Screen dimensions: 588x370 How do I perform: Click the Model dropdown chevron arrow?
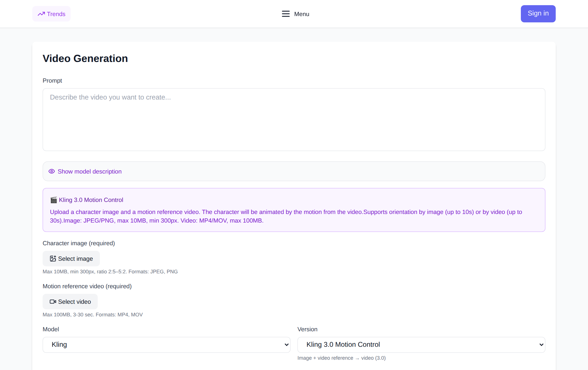(286, 344)
